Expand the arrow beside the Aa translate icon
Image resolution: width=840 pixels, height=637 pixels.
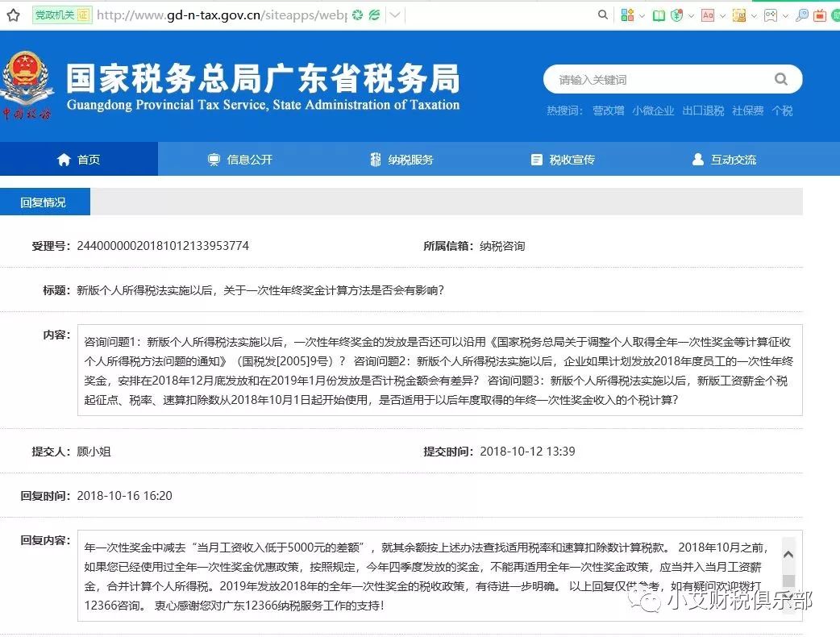click(x=722, y=15)
